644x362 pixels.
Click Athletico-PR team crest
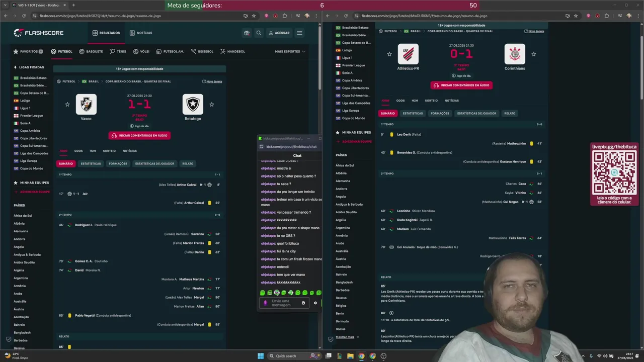point(408,54)
